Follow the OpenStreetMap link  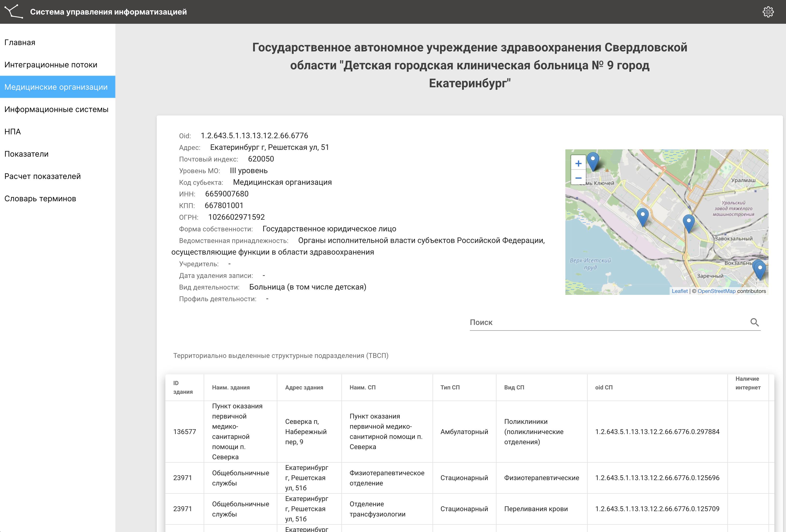(716, 291)
